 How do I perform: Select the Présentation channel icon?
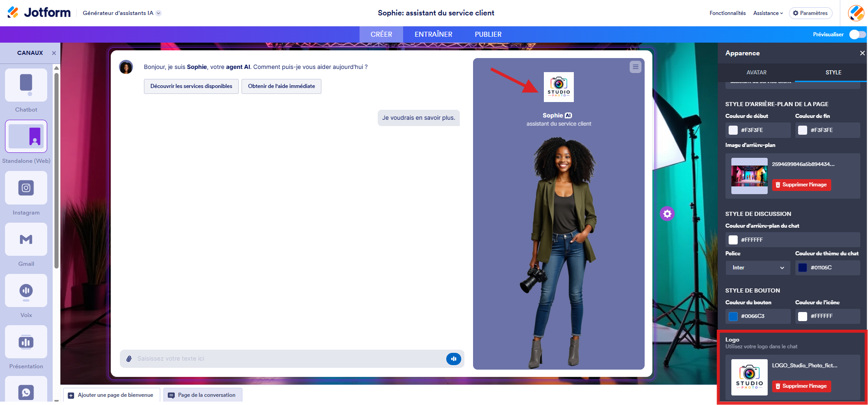26,342
